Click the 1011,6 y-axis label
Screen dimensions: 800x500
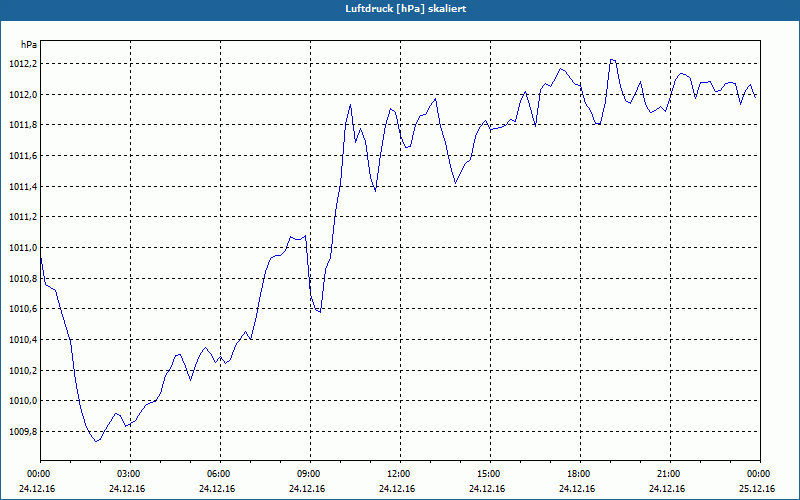[x=23, y=156]
